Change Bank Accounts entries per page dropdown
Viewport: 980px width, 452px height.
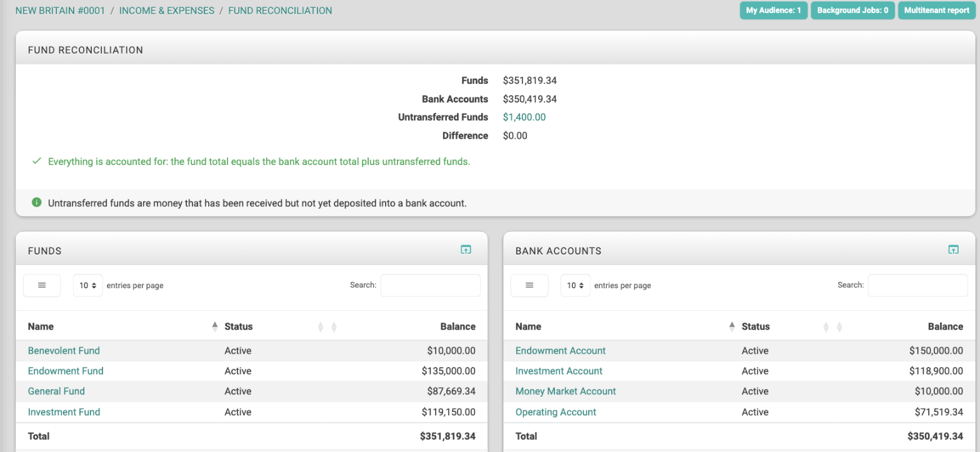(576, 285)
